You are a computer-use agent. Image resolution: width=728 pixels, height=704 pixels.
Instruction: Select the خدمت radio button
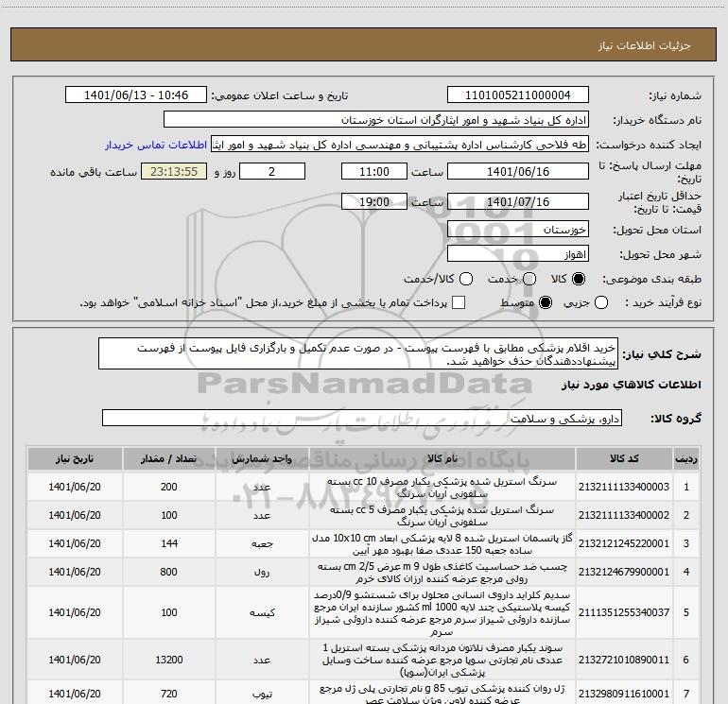529,279
